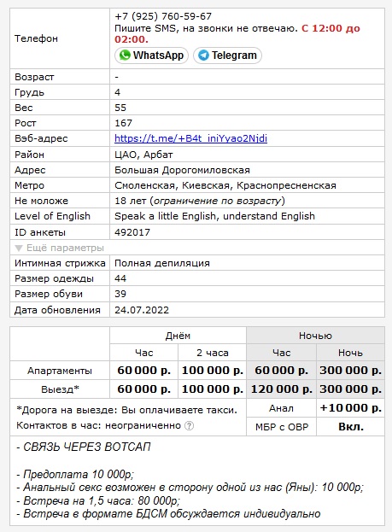Image resolution: width=392 pixels, height=532 pixels.
Task: Select the Ночью column header
Action: tap(315, 336)
